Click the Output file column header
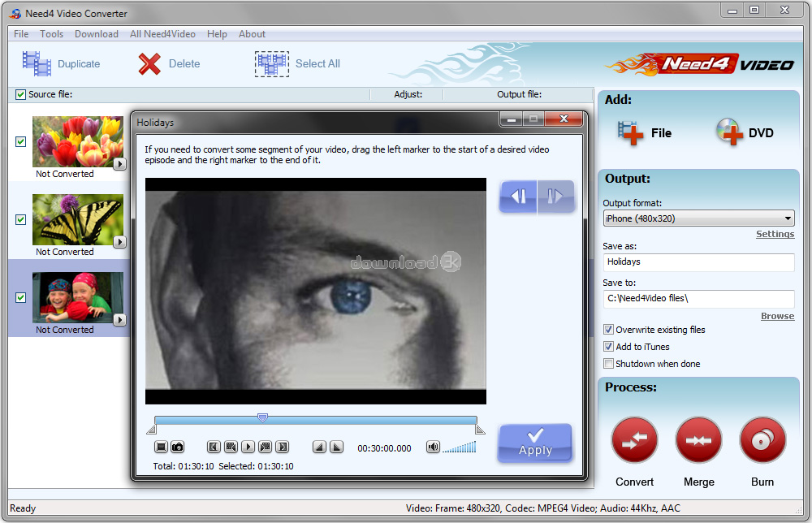The image size is (812, 523). (520, 94)
